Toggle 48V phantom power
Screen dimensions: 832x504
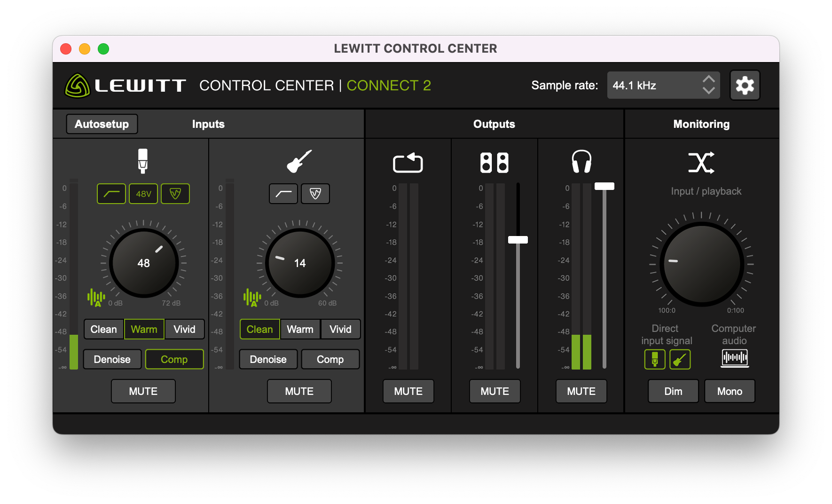143,194
